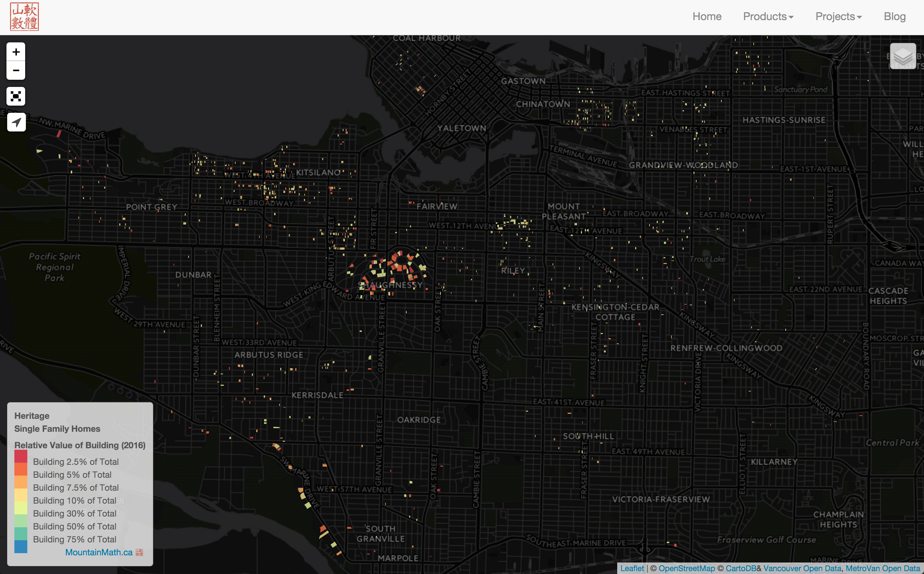This screenshot has height=574, width=924.
Task: Click small red logo beside MountainMath.ca
Action: [139, 552]
